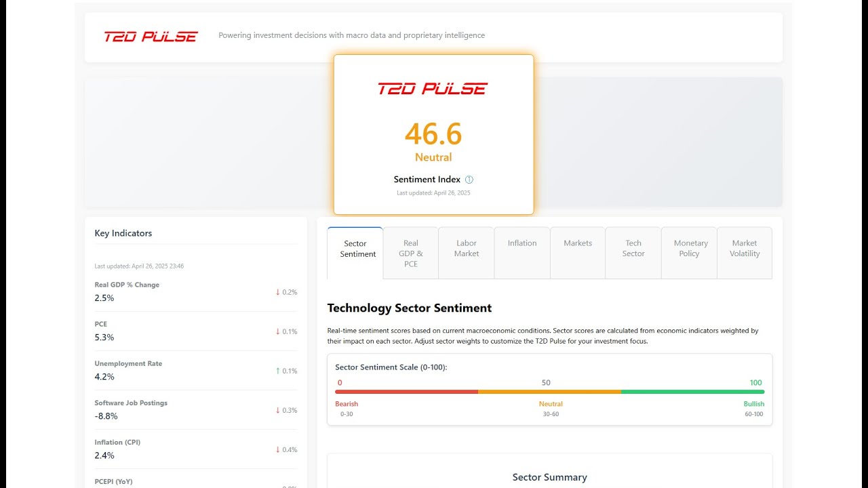Select the Inflation tab

pyautogui.click(x=522, y=253)
